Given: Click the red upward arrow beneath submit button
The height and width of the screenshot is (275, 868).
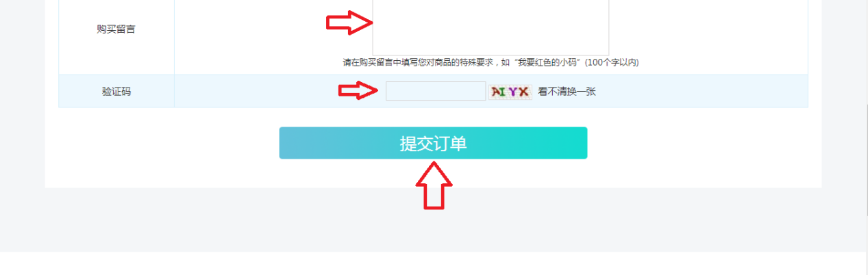Looking at the screenshot, I should tap(434, 185).
